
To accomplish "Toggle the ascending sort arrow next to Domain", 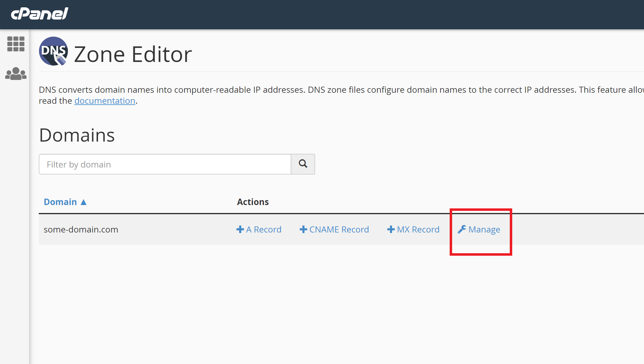I will click(x=84, y=202).
